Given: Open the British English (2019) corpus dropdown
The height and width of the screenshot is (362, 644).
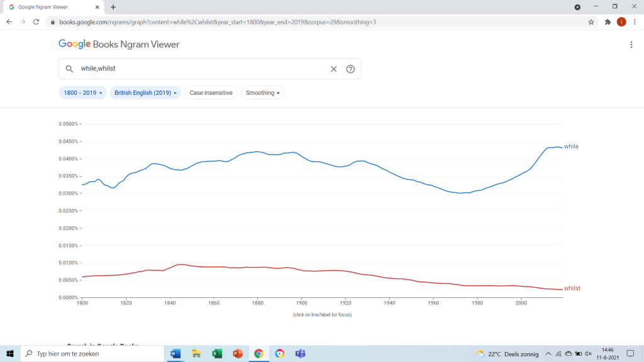Looking at the screenshot, I should 145,93.
